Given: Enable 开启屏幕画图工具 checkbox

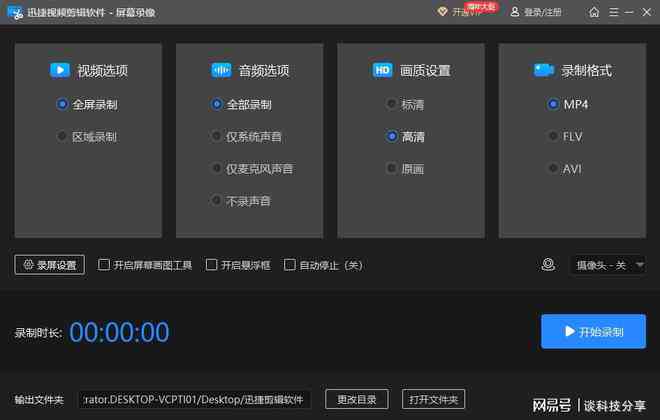Looking at the screenshot, I should (x=104, y=265).
